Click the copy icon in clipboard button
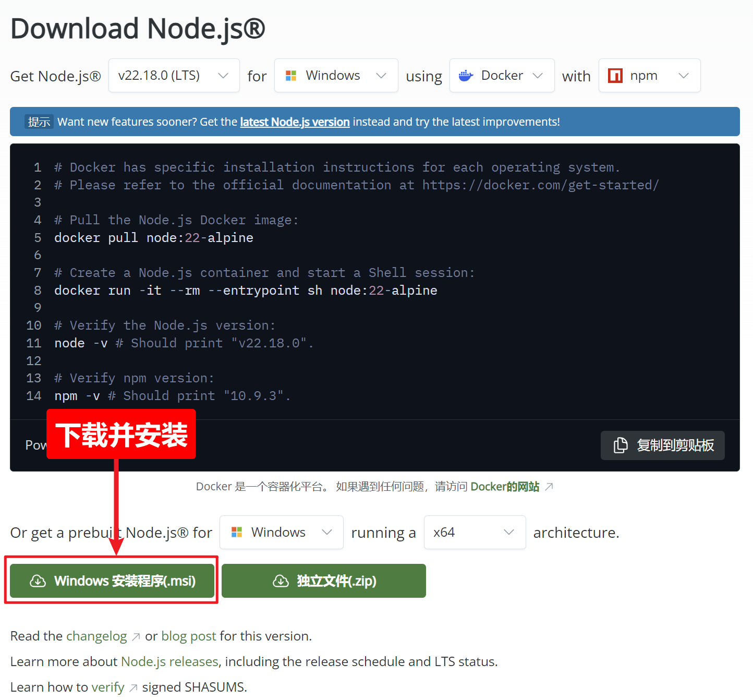Image resolution: width=753 pixels, height=700 pixels. (621, 445)
